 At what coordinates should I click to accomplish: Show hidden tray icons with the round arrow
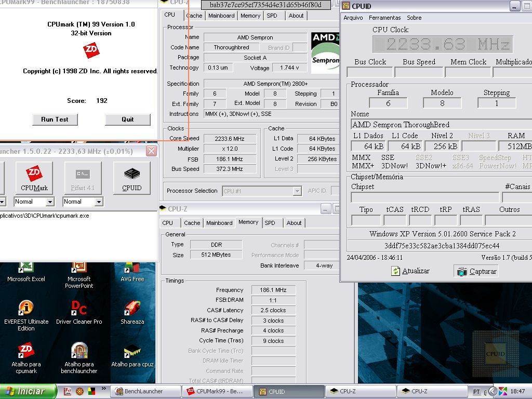coord(493,392)
